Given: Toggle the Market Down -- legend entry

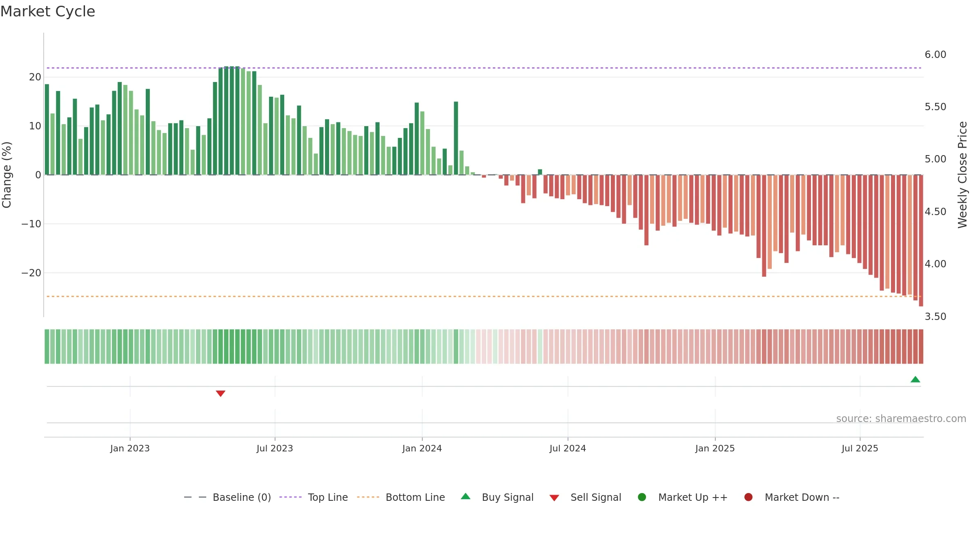Looking at the screenshot, I should coord(792,497).
